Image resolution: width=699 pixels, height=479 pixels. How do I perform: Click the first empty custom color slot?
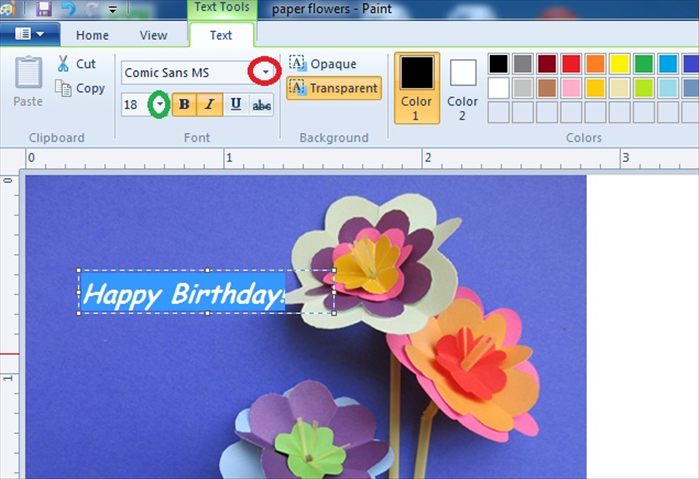pyautogui.click(x=498, y=112)
